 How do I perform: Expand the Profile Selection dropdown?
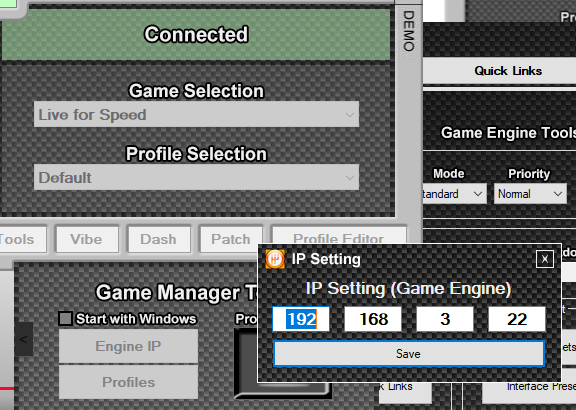(196, 177)
